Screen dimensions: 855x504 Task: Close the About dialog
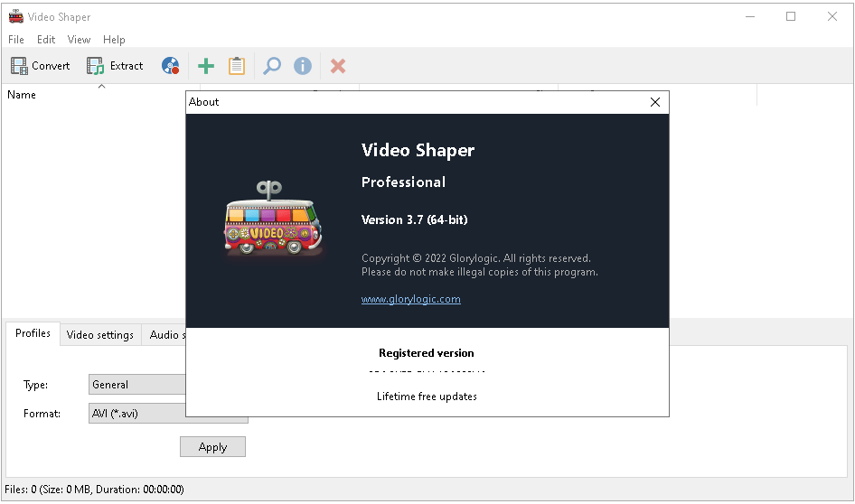(655, 102)
